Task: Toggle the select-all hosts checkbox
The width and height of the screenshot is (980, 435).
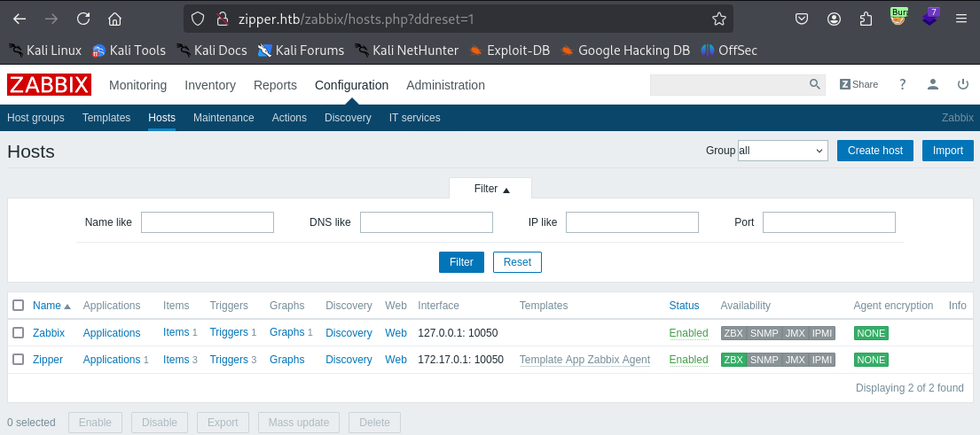Action: click(18, 305)
